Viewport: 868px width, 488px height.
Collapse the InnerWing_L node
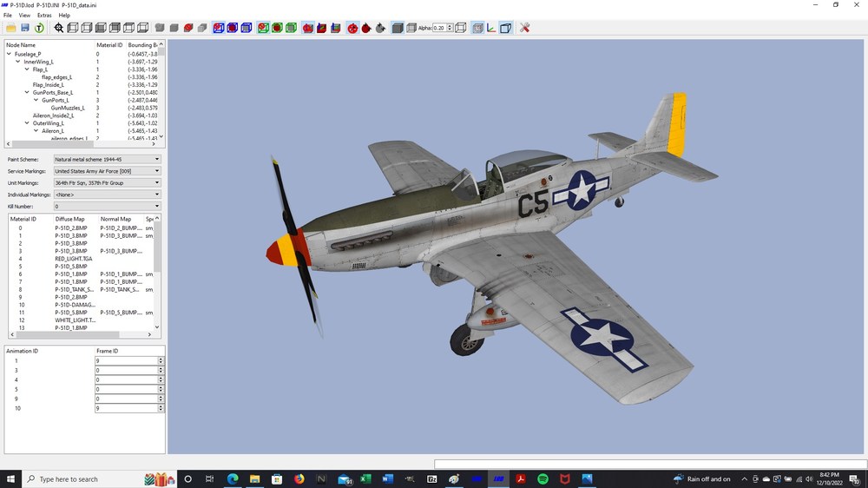point(17,62)
